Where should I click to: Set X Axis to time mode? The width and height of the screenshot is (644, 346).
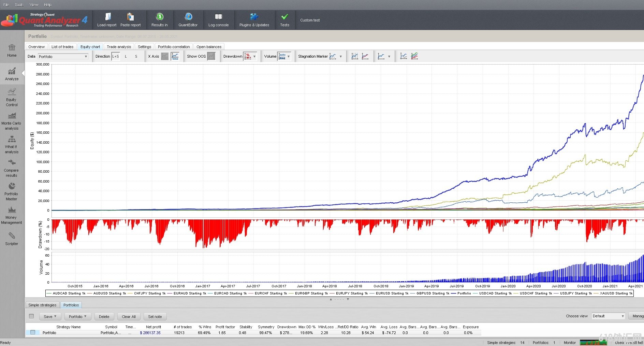click(x=175, y=56)
